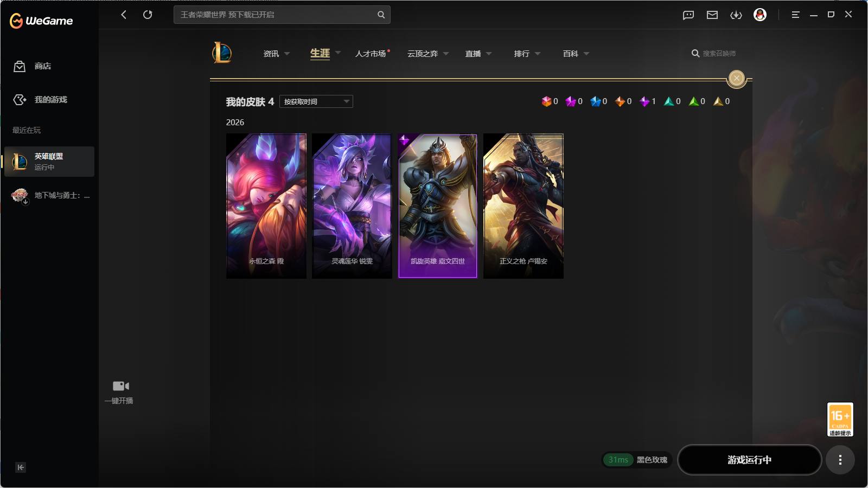The image size is (868, 488).
Task: Close the skins panel with gold X
Action: (736, 79)
